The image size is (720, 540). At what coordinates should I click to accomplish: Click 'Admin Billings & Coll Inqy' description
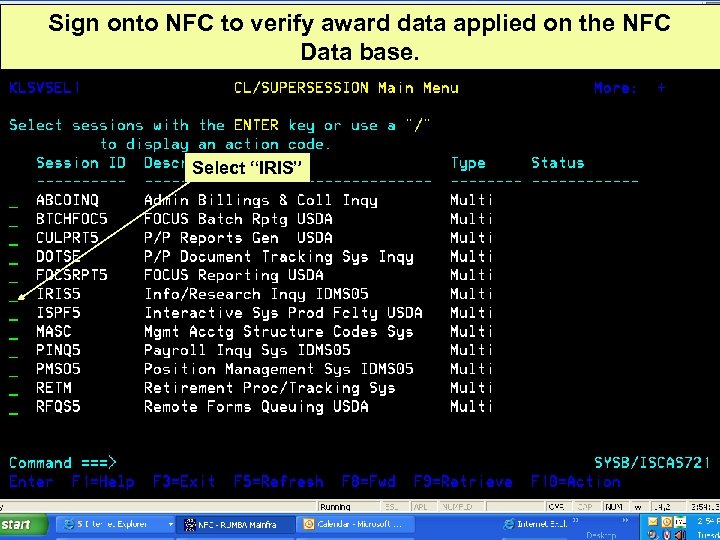click(x=261, y=201)
